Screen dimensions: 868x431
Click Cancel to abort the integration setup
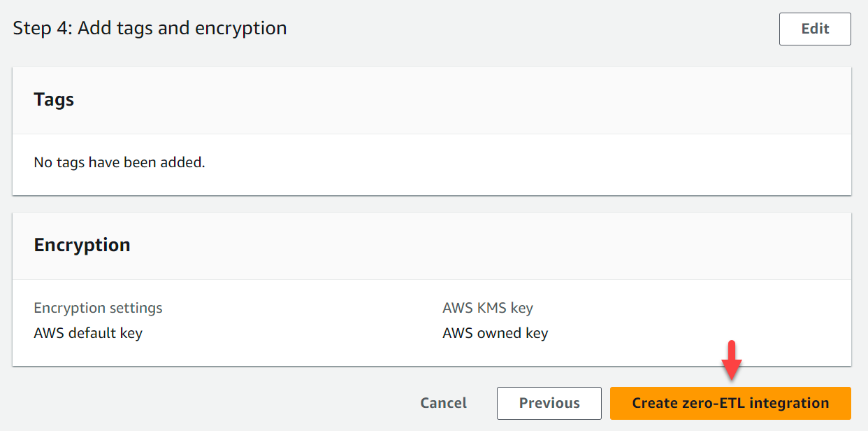[x=443, y=403]
